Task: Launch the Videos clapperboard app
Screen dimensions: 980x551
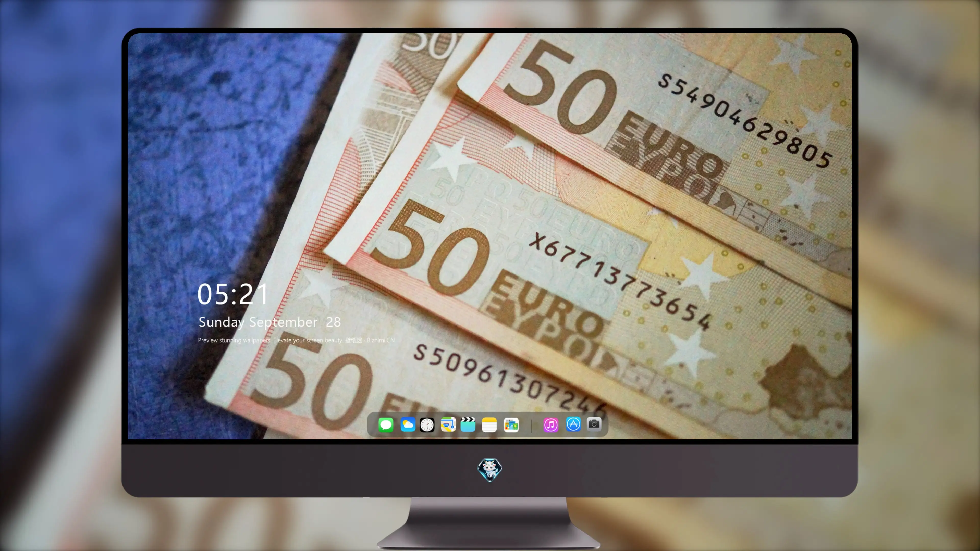Action: 468,424
